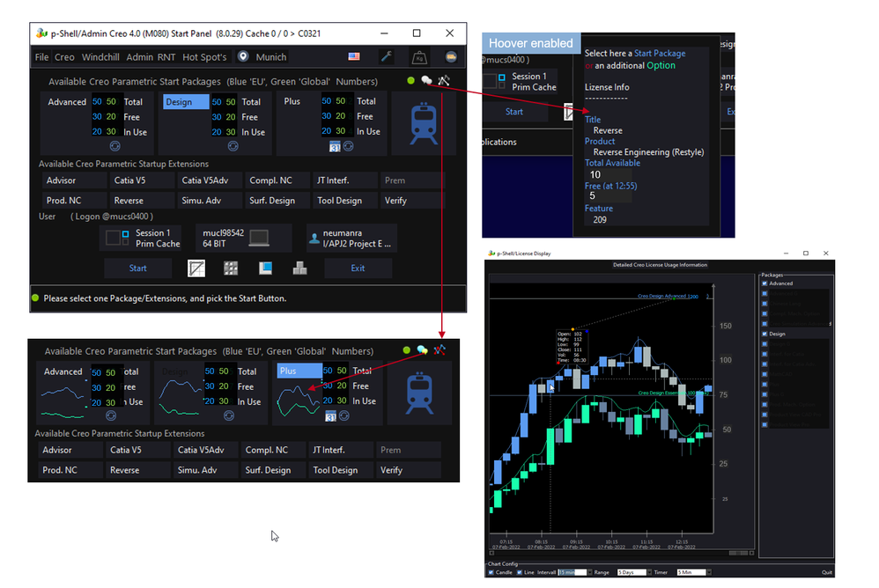Click the Kg weight icon in menu bar
This screenshot has height=588, width=879.
tap(419, 57)
